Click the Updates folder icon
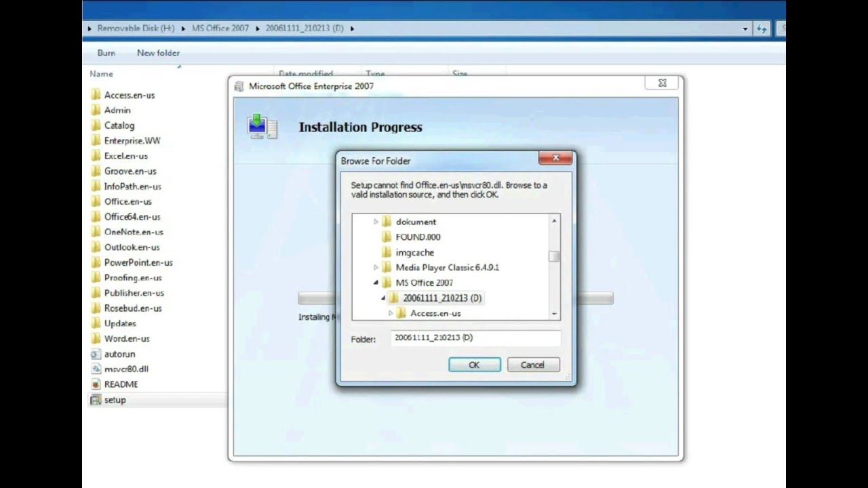Screen dimensions: 868x488 (96, 323)
